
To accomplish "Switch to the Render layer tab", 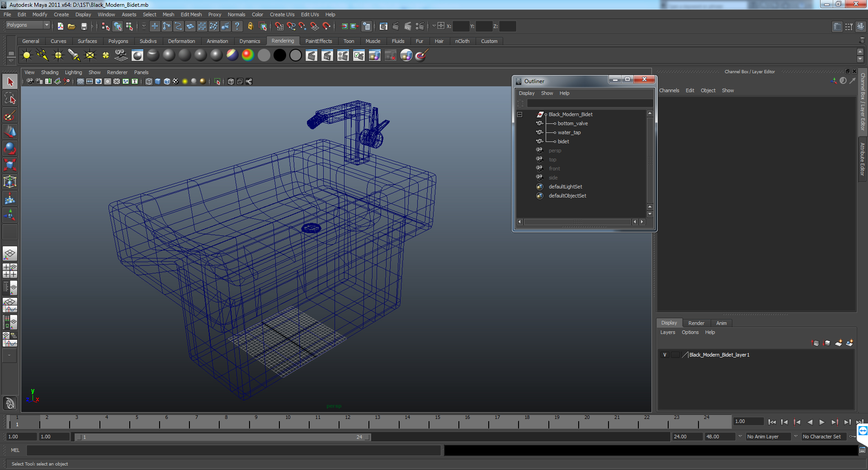I will [696, 323].
